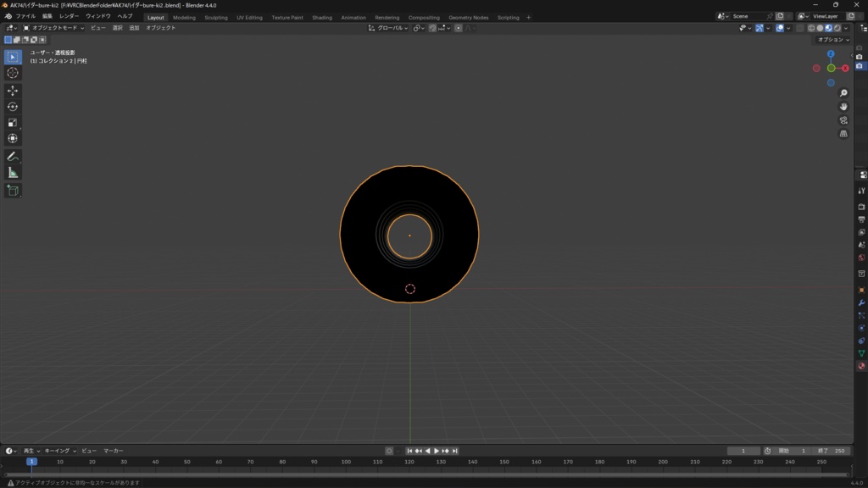Click the red X axis gizmo handle
The width and height of the screenshot is (868, 488).
845,68
